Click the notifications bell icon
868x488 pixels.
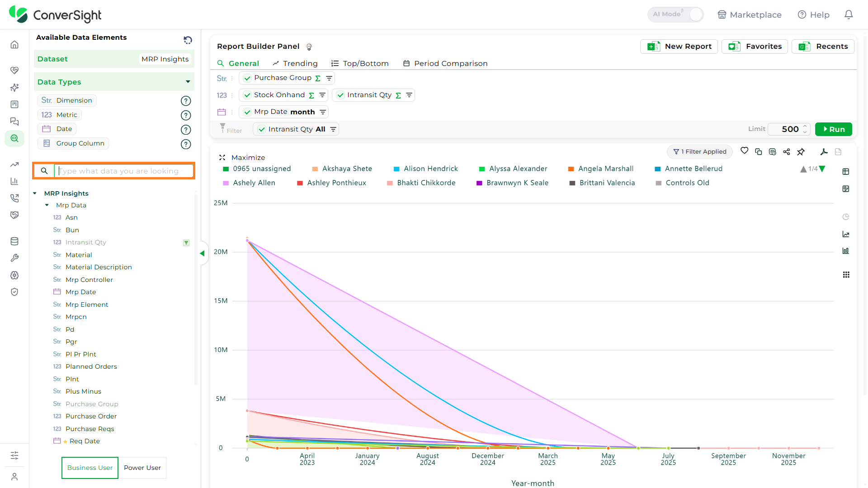(849, 14)
